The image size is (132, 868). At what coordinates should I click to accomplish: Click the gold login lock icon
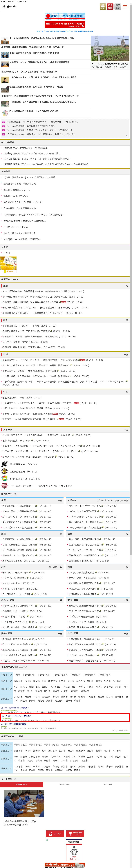[x=102, y=7]
